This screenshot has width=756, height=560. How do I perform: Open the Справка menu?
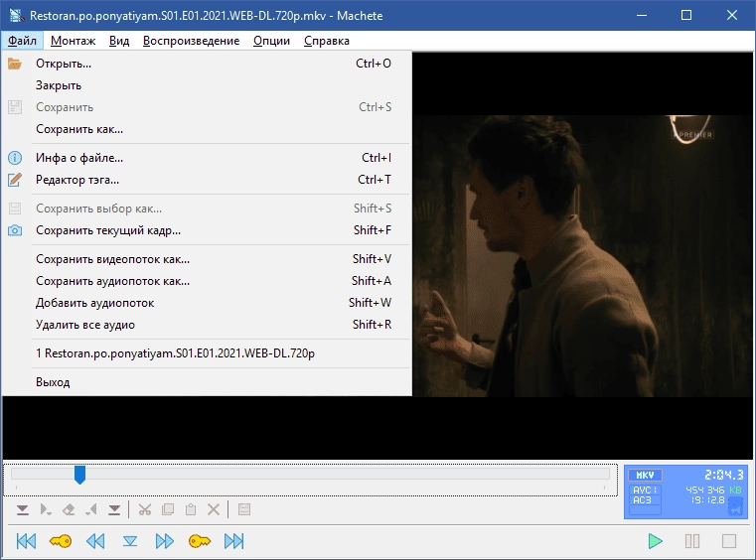[x=327, y=41]
